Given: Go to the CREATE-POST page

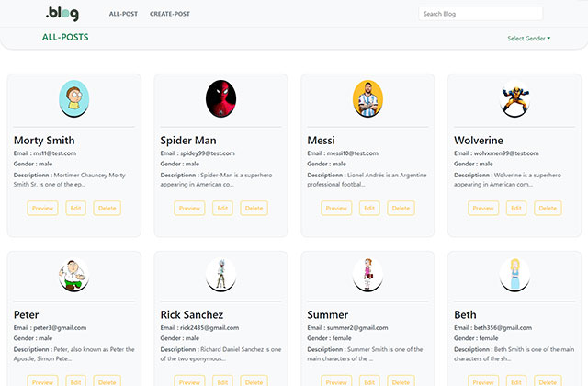Looking at the screenshot, I should point(169,14).
